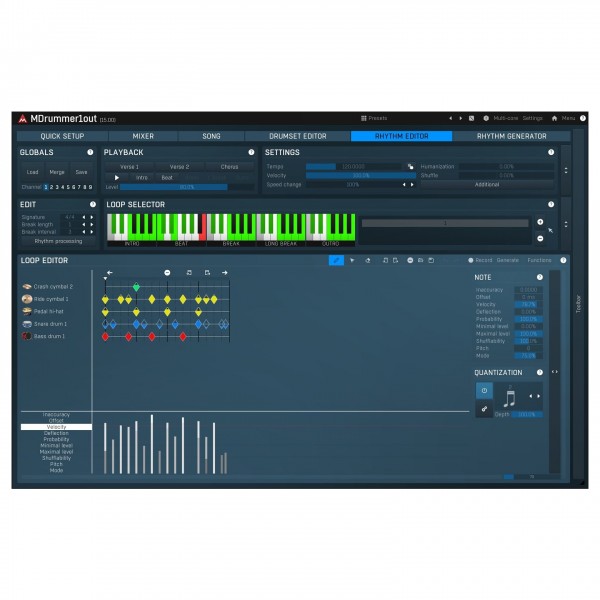Screen dimensions: 600x600
Task: Open help for the Settings panel
Action: (551, 152)
